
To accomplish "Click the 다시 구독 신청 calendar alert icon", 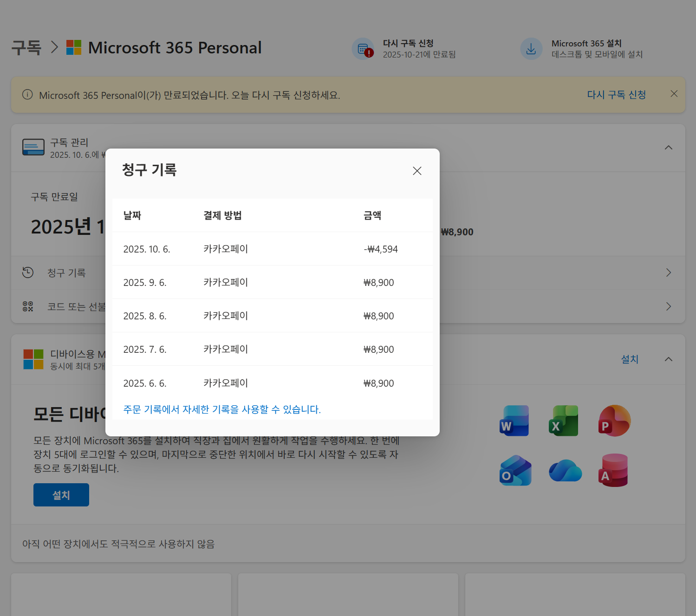I will 364,49.
